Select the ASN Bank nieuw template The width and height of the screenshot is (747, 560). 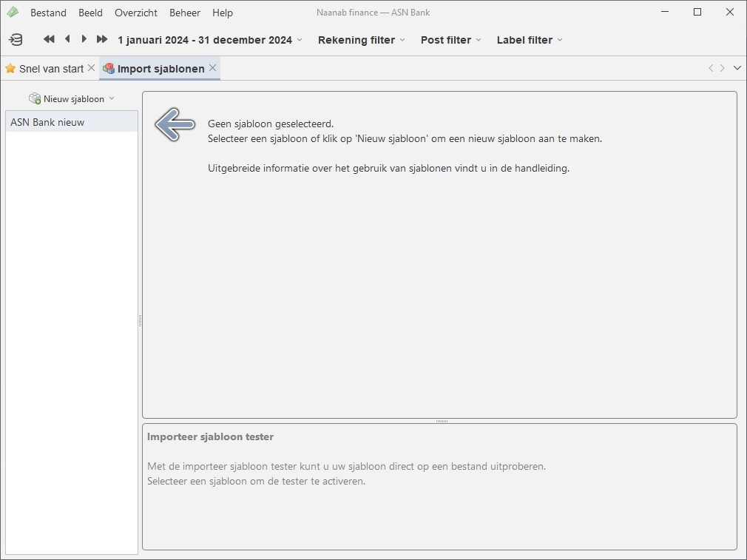pyautogui.click(x=47, y=122)
